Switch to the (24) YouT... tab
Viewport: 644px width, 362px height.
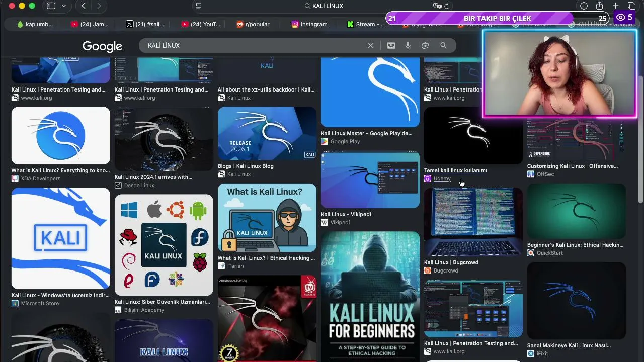pos(201,24)
